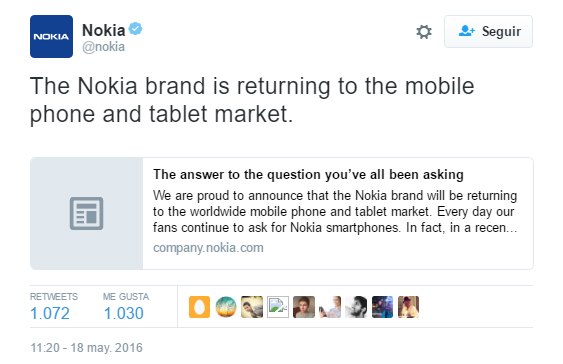Open the gear settings icon

click(x=424, y=32)
